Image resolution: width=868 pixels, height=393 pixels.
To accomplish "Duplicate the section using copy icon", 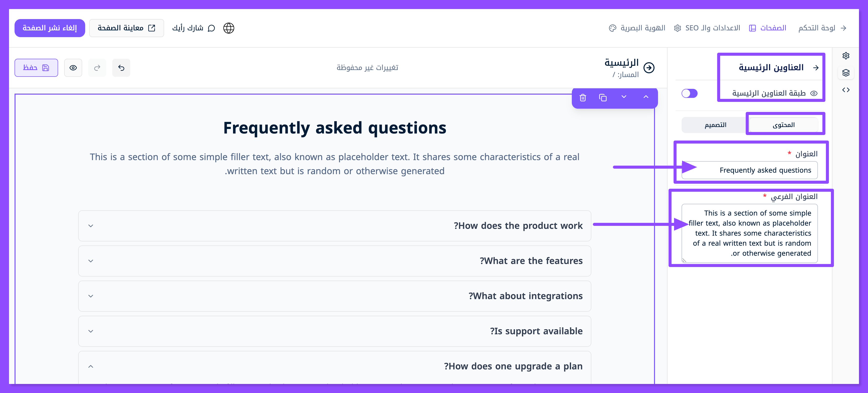I will pos(603,97).
